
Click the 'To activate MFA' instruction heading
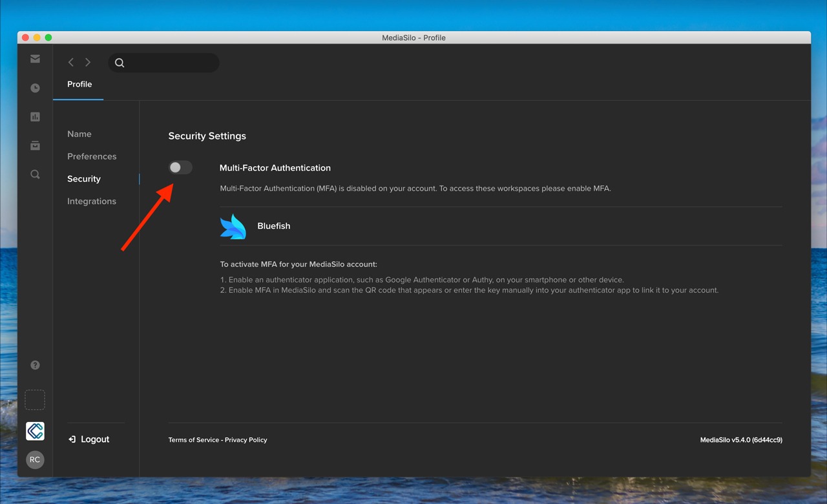[x=298, y=264]
